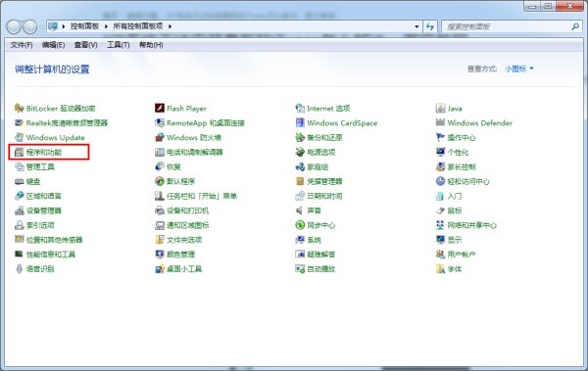The height and width of the screenshot is (371, 588).
Task: Click the RemoteApp 和桌面连接 link
Action: click(x=206, y=123)
